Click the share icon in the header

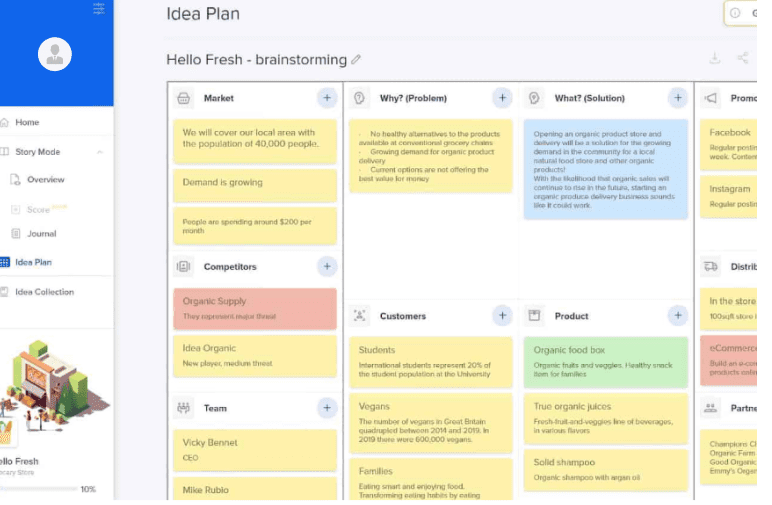(x=743, y=59)
